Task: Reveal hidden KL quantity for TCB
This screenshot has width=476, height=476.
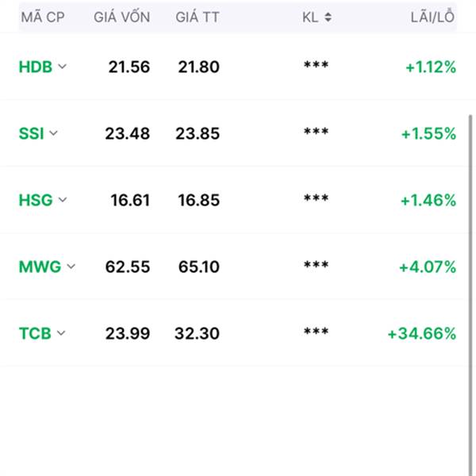Action: tap(316, 332)
